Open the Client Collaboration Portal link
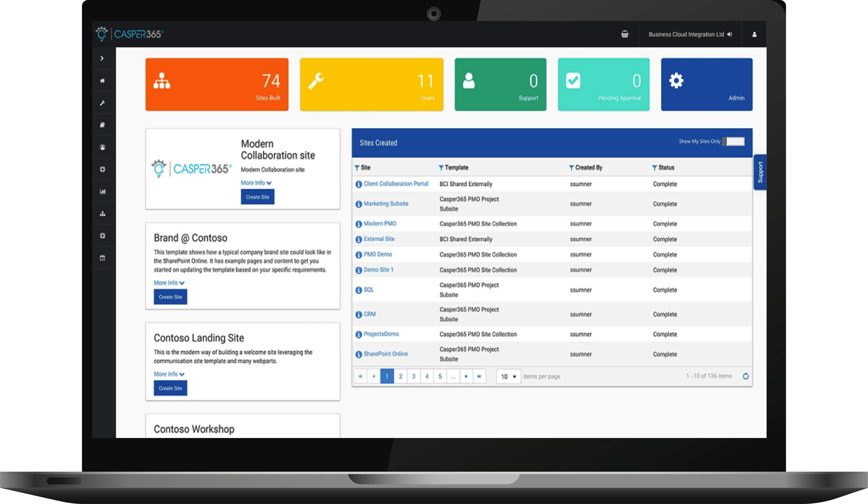 396,184
